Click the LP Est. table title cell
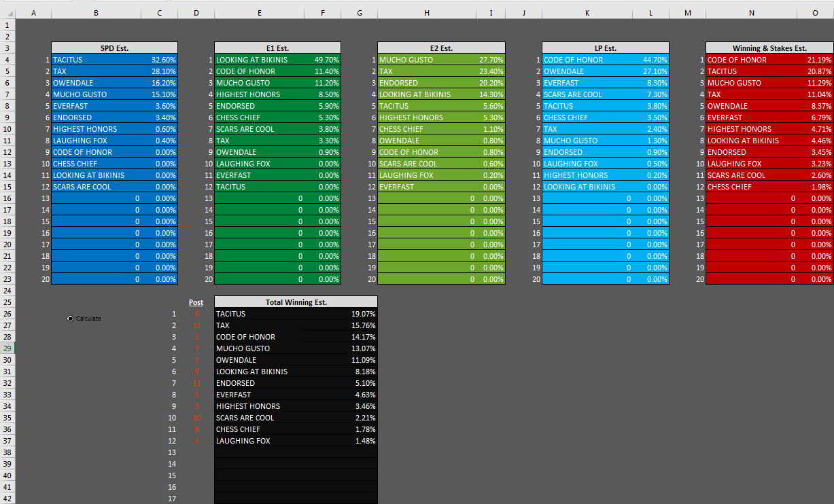This screenshot has height=504, width=834. coord(605,48)
